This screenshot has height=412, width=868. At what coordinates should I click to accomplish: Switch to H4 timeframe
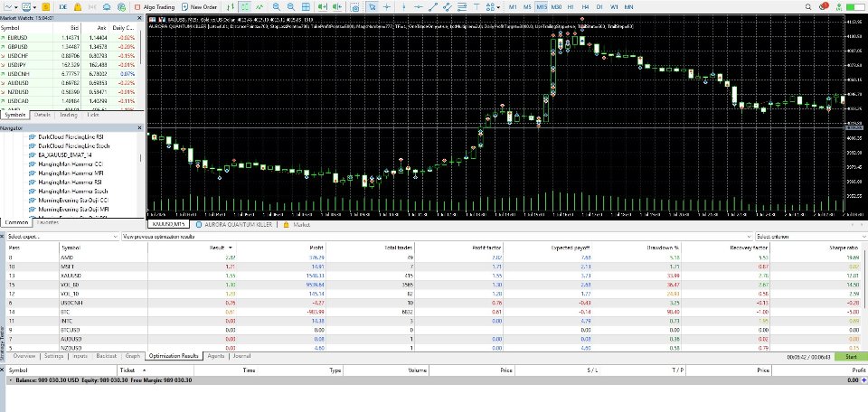tap(585, 7)
